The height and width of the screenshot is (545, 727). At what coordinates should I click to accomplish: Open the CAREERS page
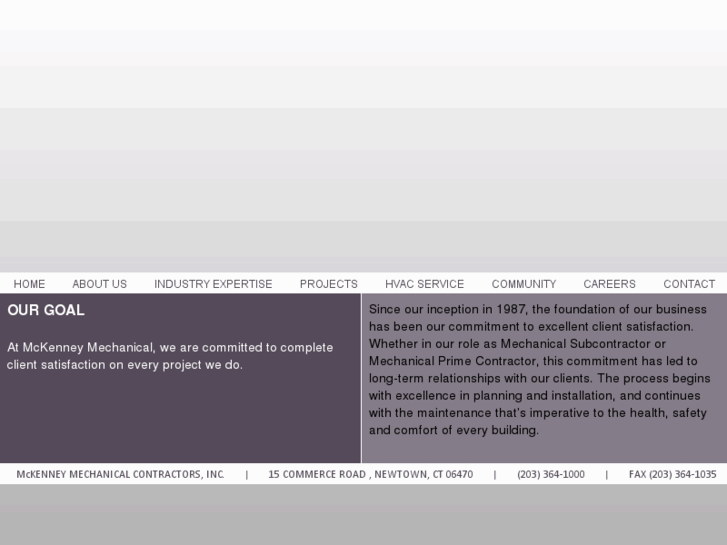tap(610, 284)
